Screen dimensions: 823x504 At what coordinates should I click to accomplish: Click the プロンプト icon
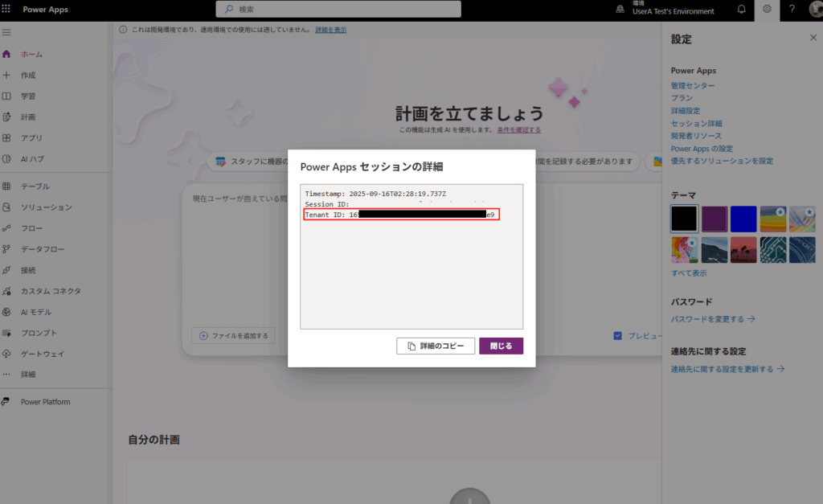click(6, 333)
